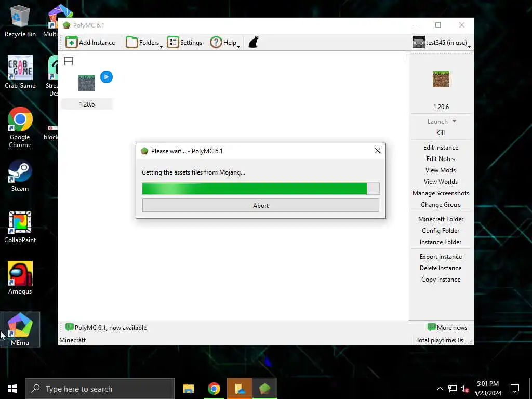Open File Explorer from the taskbar
The height and width of the screenshot is (399, 532).
pyautogui.click(x=188, y=389)
